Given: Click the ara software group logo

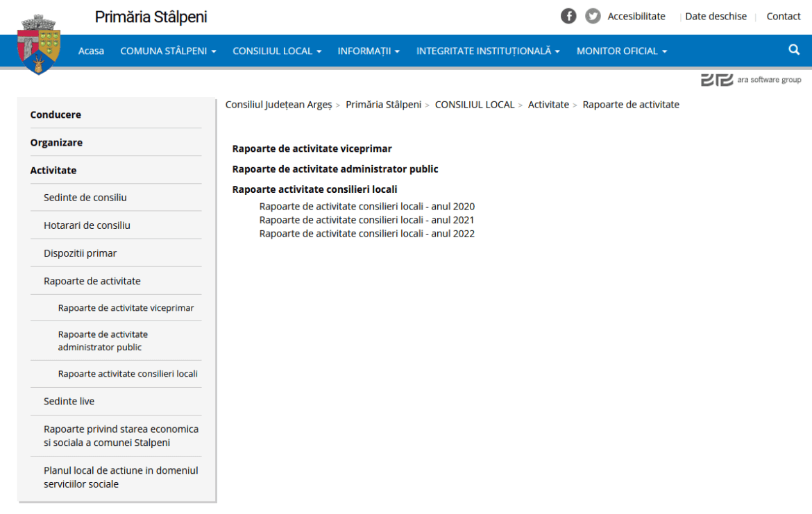Looking at the screenshot, I should pos(751,80).
